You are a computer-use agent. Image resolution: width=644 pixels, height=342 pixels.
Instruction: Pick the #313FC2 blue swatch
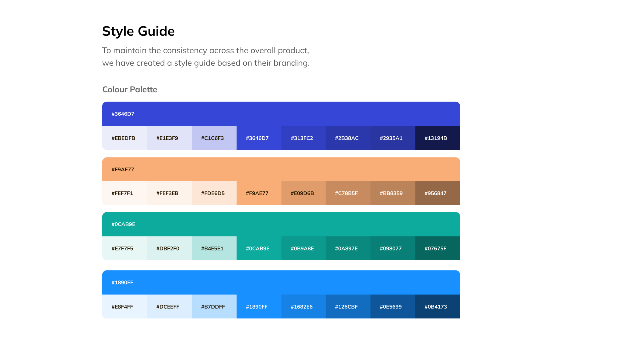pos(303,138)
